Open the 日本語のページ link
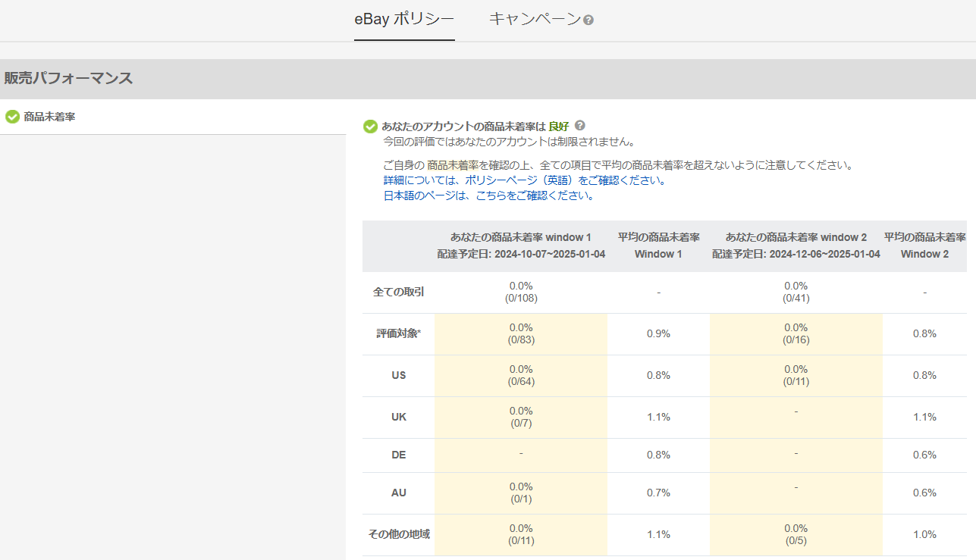Image resolution: width=976 pixels, height=560 pixels. pos(488,196)
